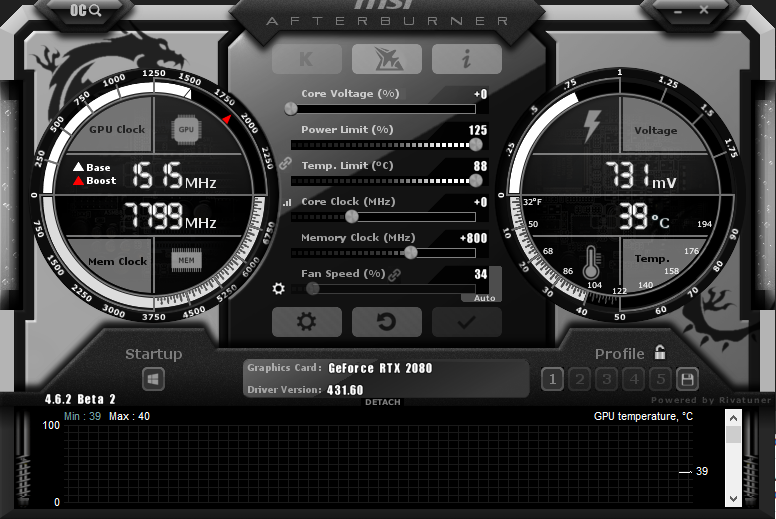Viewport: 776px width, 519px height.
Task: Open settings with the gear button
Action: (307, 322)
